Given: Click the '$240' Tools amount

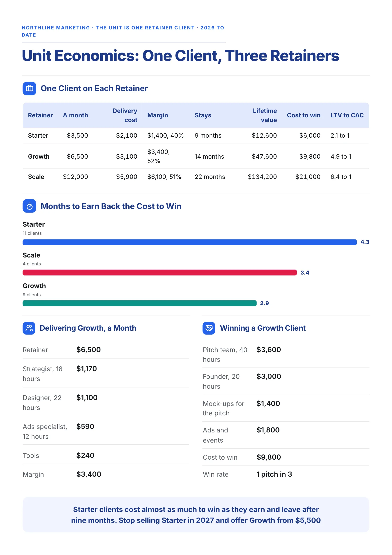Looking at the screenshot, I should pos(85,455).
